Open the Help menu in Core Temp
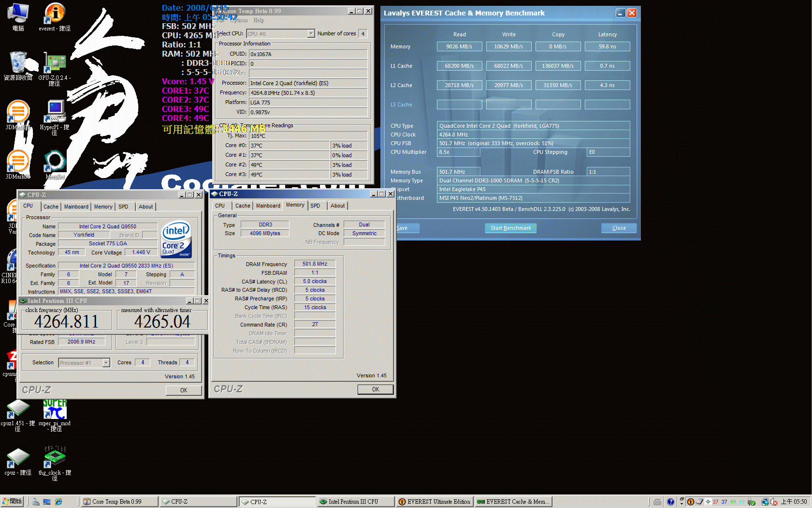This screenshot has width=812, height=508. click(259, 20)
